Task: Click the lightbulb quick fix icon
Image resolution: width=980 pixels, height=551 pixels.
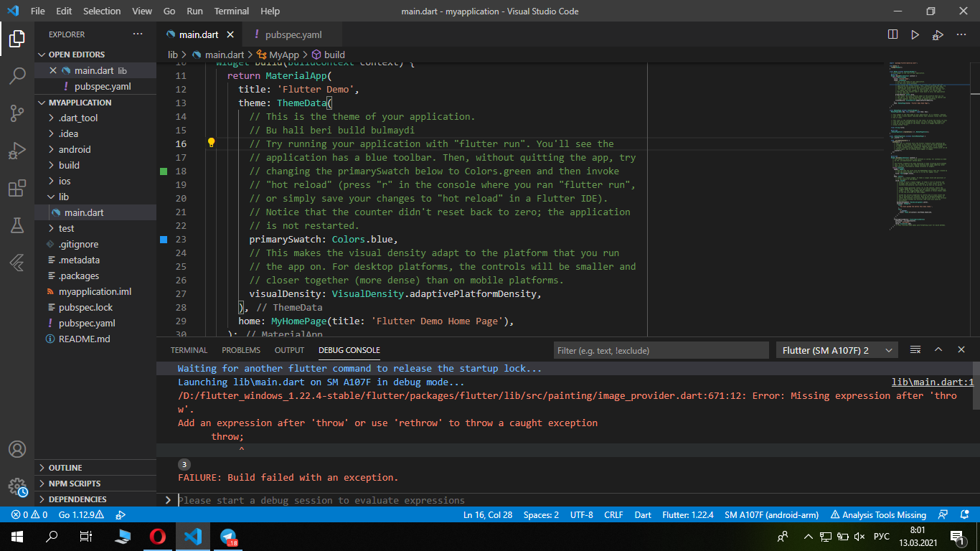Action: coord(211,143)
